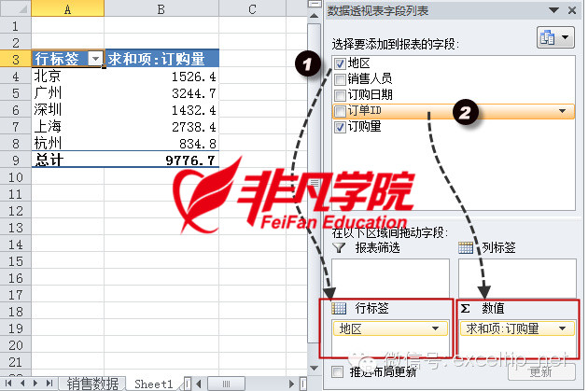Viewport: 588px width, 391px height.
Task: Click the 数值 sigma icon
Action: point(465,308)
